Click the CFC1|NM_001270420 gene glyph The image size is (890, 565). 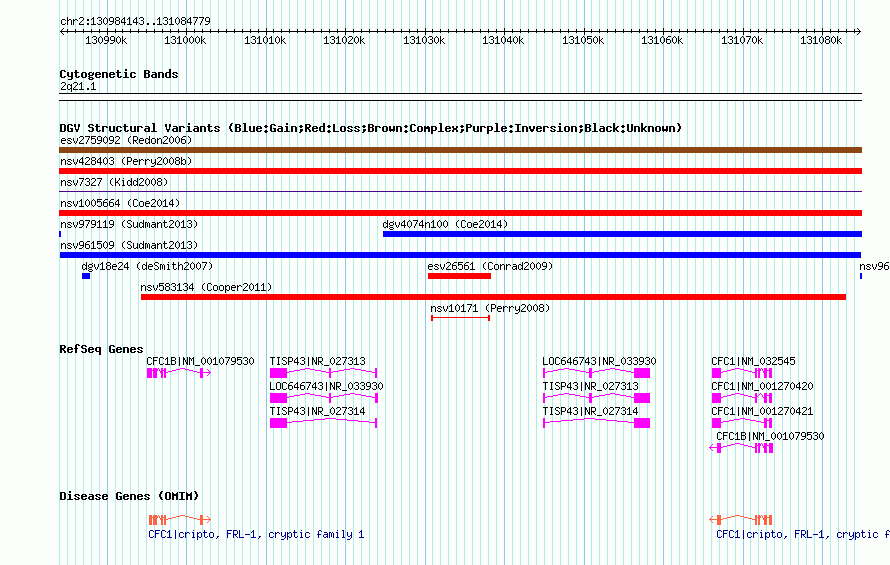pos(742,398)
